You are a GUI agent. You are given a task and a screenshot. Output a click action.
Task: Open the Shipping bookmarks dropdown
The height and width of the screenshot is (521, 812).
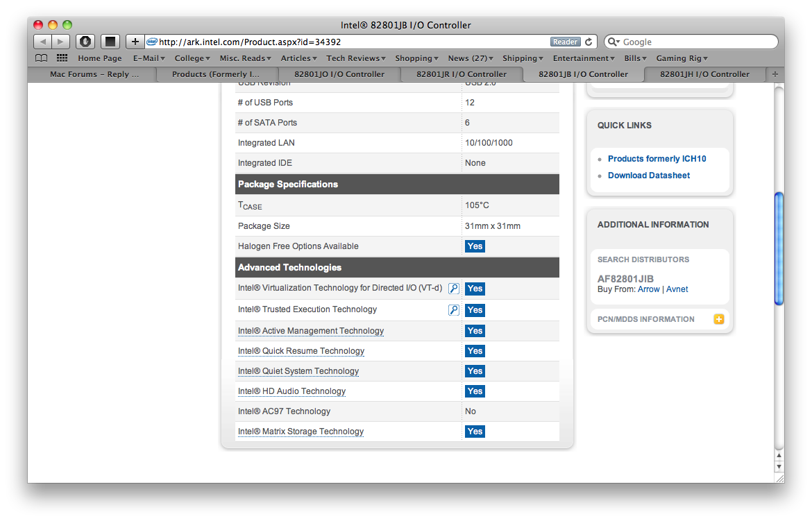[x=523, y=58]
